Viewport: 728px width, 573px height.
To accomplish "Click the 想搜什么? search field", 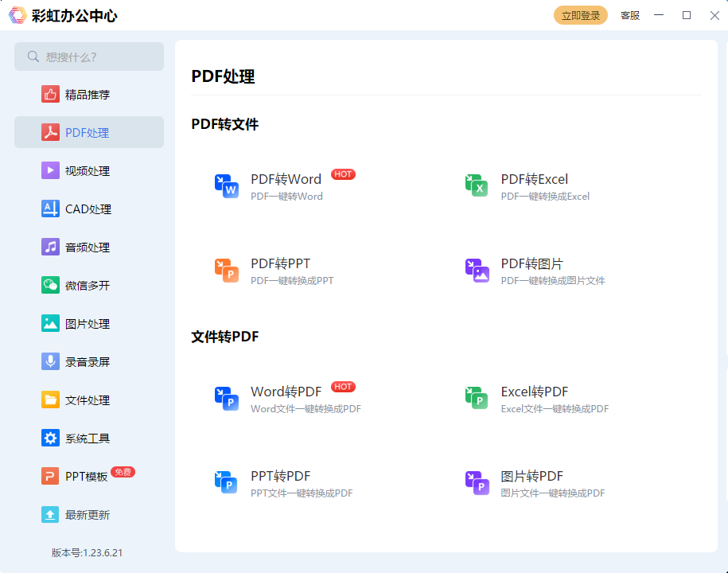I will pyautogui.click(x=89, y=57).
